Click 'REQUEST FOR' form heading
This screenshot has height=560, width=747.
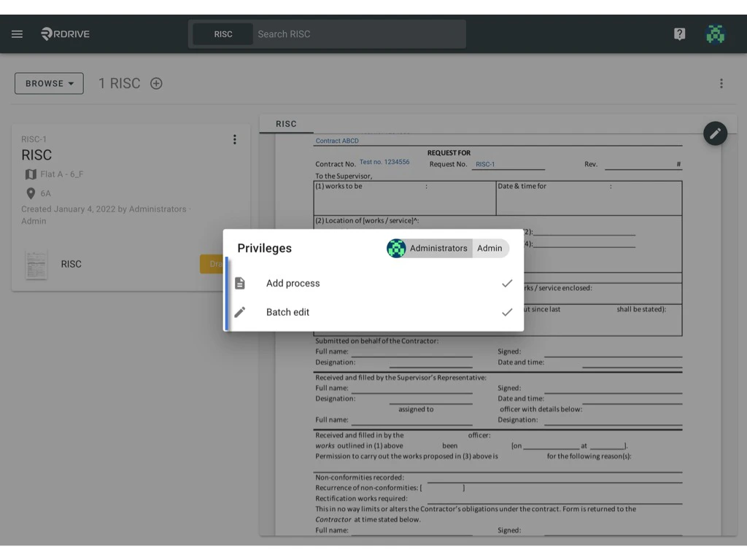point(449,153)
